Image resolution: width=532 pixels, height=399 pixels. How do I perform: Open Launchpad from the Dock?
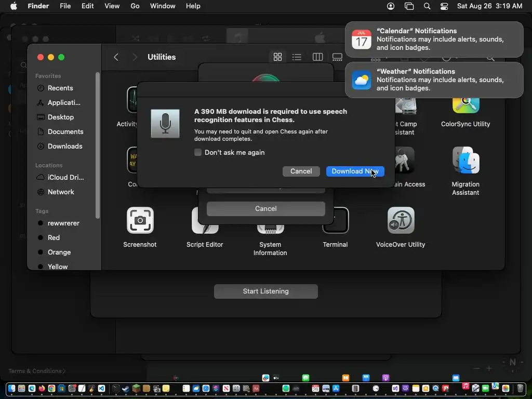(21, 388)
